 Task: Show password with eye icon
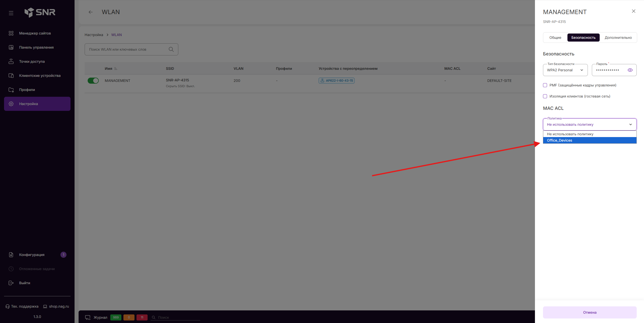click(x=630, y=70)
